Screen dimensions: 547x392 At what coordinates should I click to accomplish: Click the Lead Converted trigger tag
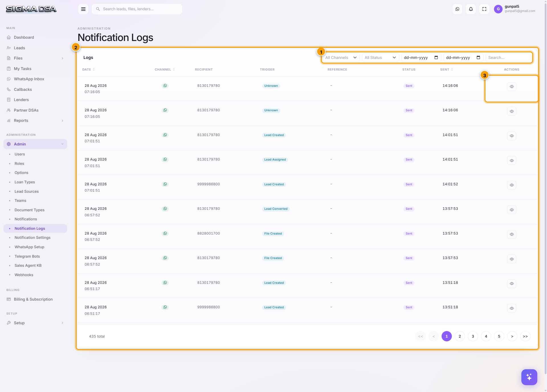tap(275, 209)
